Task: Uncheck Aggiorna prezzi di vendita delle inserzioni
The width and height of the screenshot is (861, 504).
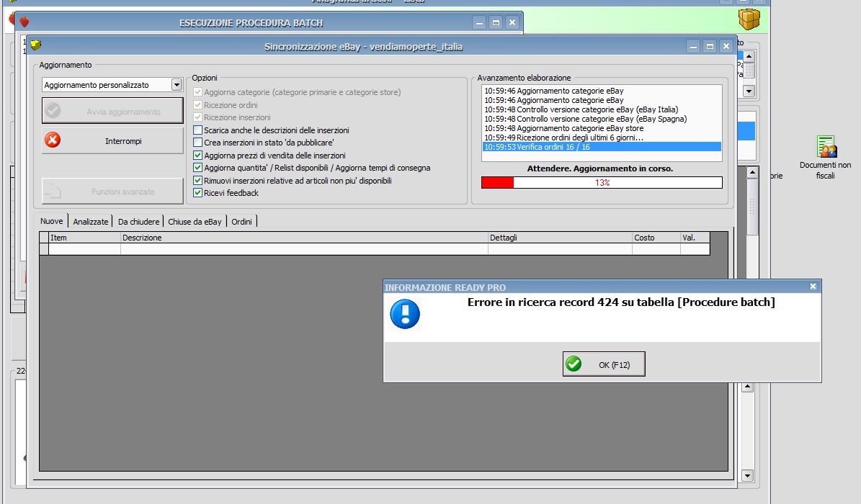Action: coord(197,156)
